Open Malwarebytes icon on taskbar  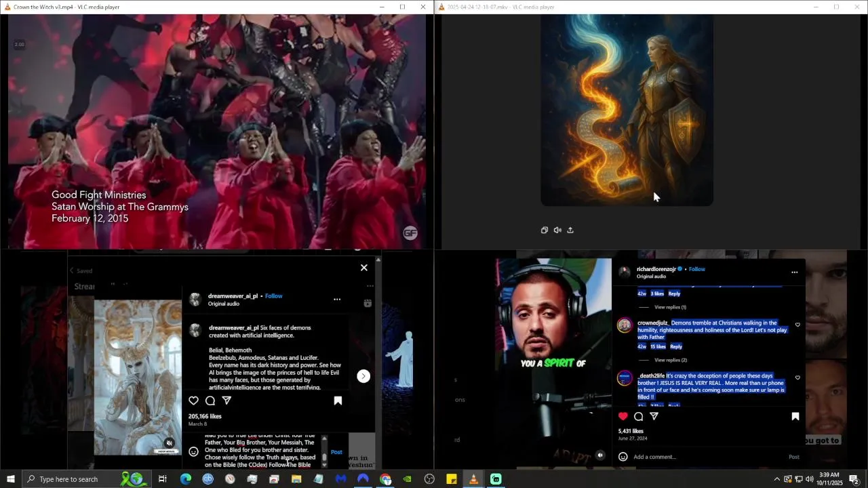tap(341, 479)
